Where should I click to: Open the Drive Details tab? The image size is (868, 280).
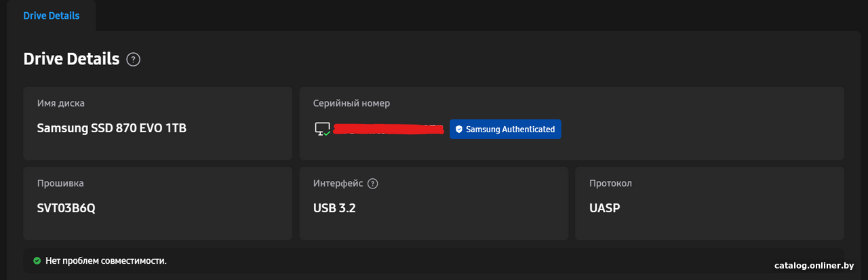tap(52, 16)
